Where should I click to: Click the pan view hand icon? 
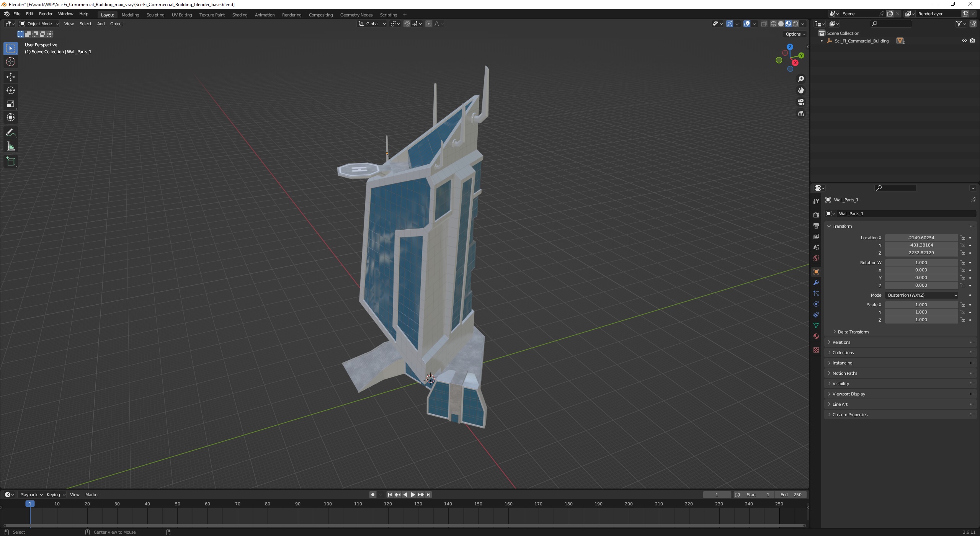click(801, 90)
